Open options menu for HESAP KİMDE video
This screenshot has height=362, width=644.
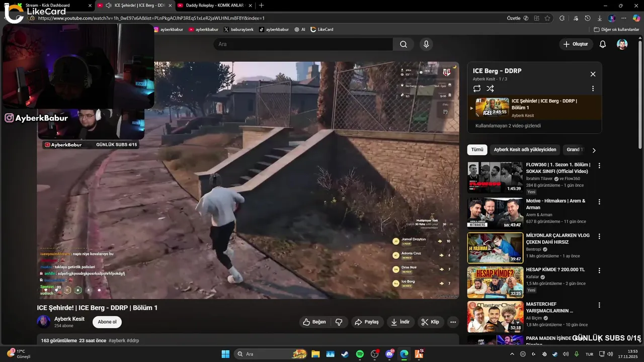pos(599,270)
